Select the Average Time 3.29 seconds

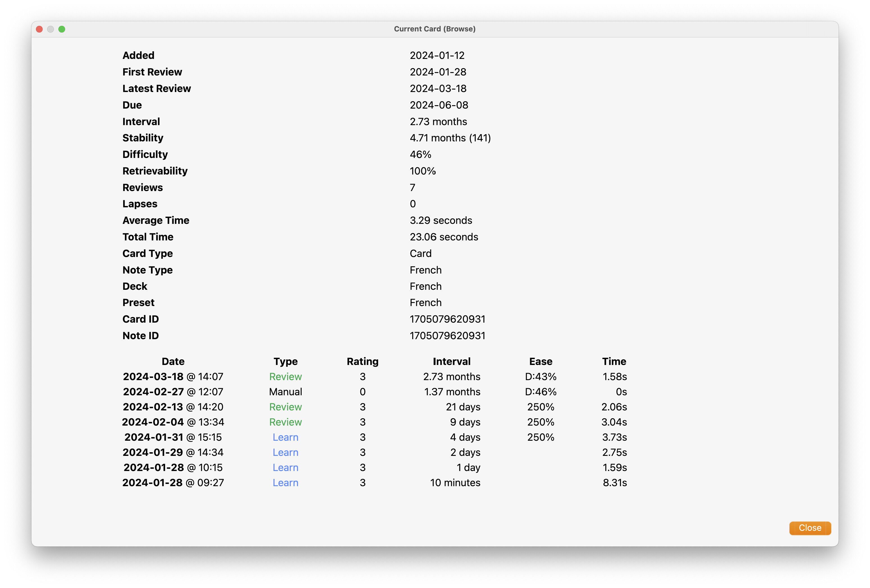[441, 220]
